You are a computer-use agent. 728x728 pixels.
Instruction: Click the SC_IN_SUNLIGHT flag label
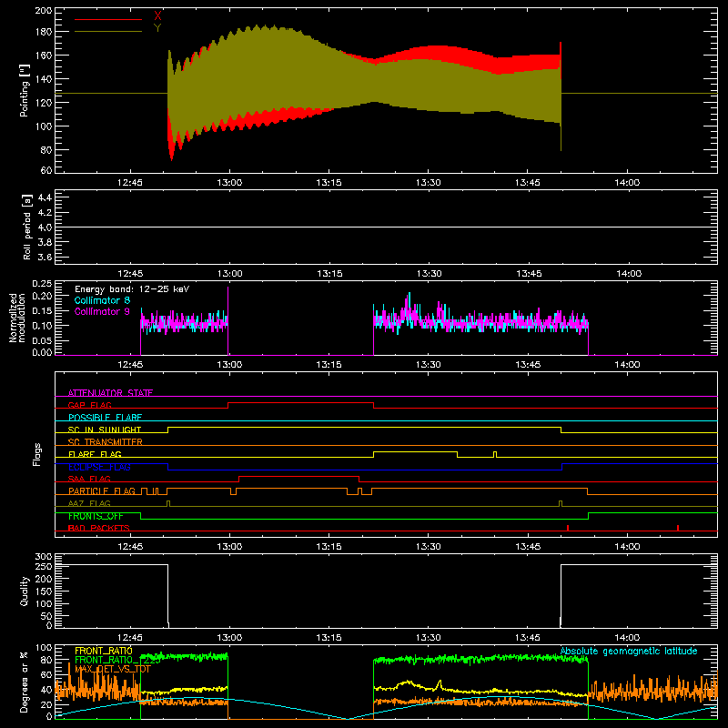[x=105, y=430]
